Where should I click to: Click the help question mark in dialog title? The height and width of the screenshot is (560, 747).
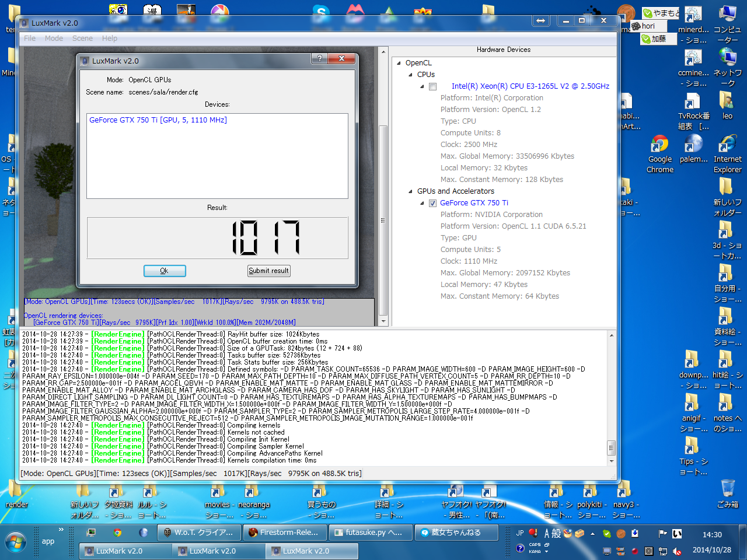point(319,58)
